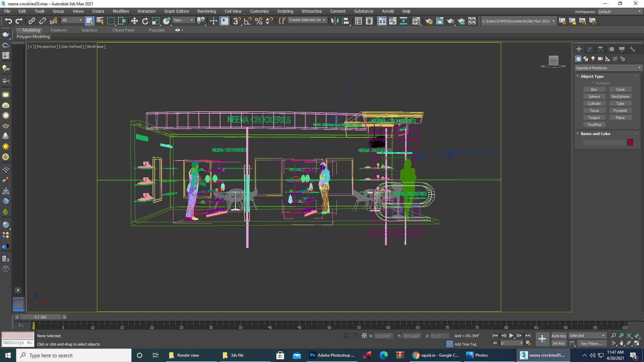Click the GeoSphere button
Image resolution: width=644 pixels, height=362 pixels.
click(620, 97)
